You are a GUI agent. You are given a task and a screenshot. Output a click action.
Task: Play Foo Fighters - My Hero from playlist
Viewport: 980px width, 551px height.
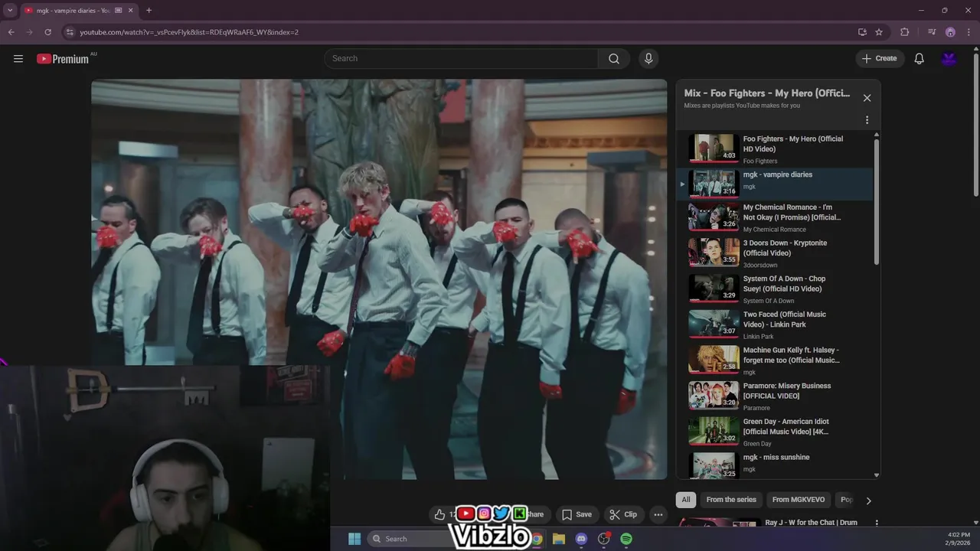[x=775, y=149]
